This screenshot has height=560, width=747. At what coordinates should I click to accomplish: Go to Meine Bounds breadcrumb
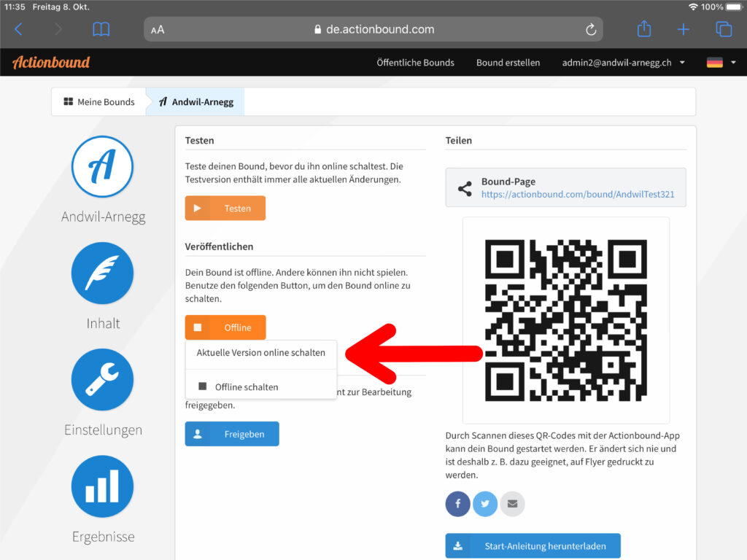click(x=99, y=102)
